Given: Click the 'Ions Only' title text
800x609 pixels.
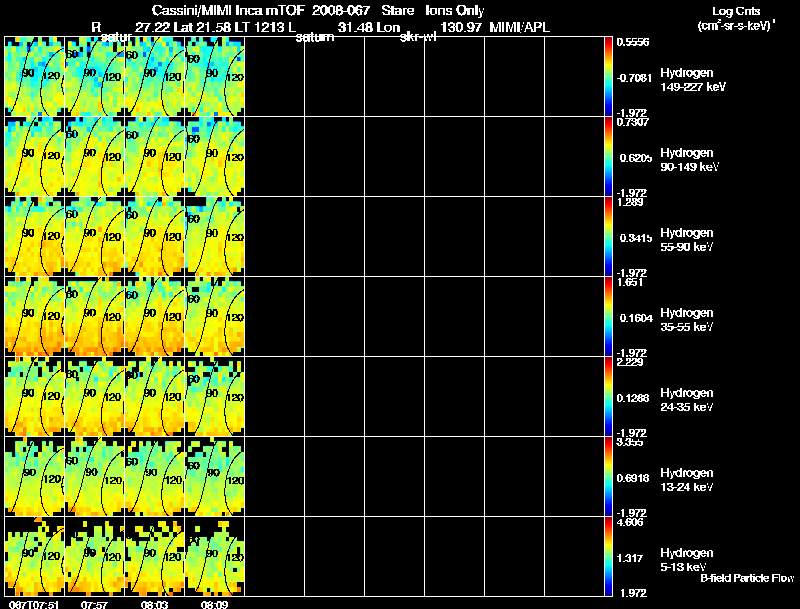Looking at the screenshot, I should click(x=455, y=11).
